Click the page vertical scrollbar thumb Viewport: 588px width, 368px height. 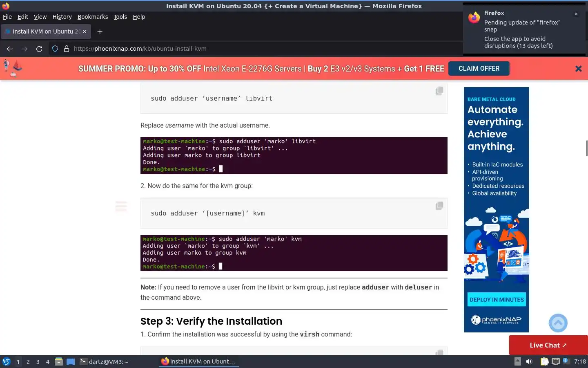pos(587,148)
